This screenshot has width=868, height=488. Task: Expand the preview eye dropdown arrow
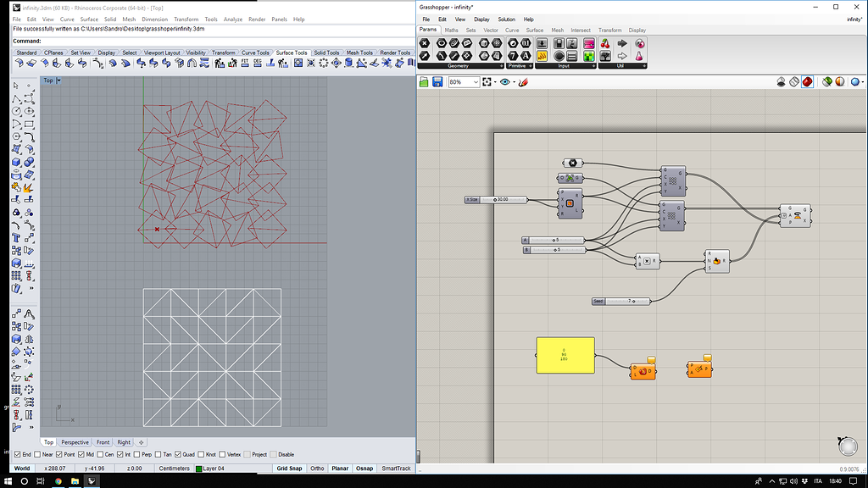click(x=514, y=82)
